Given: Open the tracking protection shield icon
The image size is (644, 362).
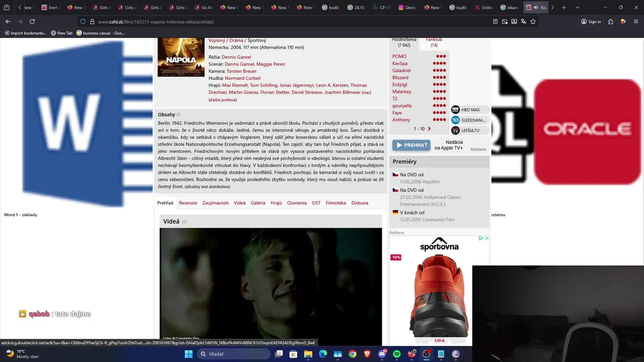Looking at the screenshot, I should 83,22.
